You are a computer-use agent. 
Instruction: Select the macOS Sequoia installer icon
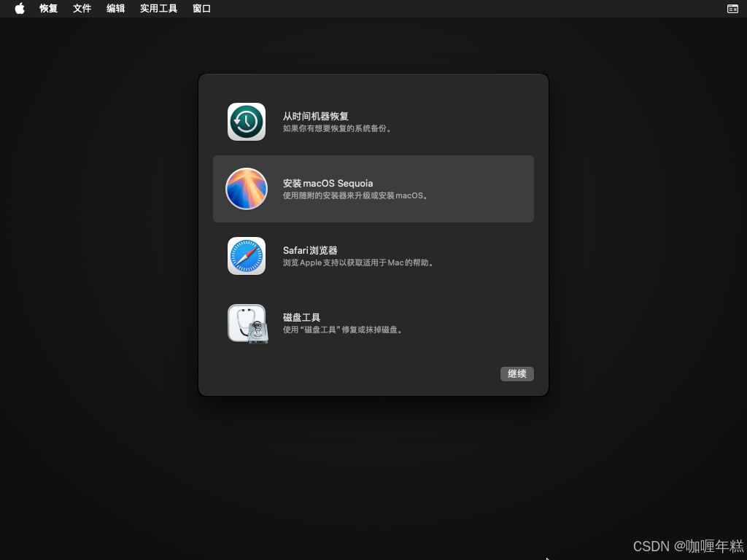click(247, 189)
